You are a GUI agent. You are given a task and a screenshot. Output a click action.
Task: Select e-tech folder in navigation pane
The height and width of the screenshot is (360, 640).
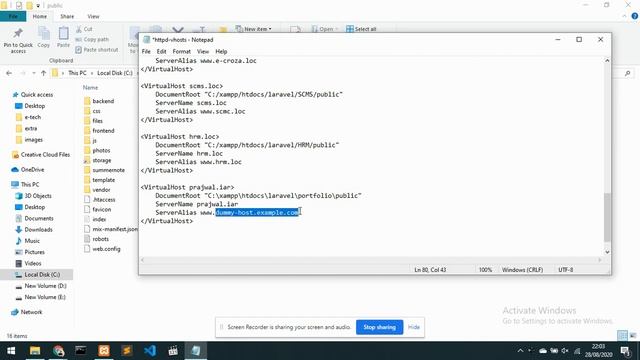(x=29, y=117)
